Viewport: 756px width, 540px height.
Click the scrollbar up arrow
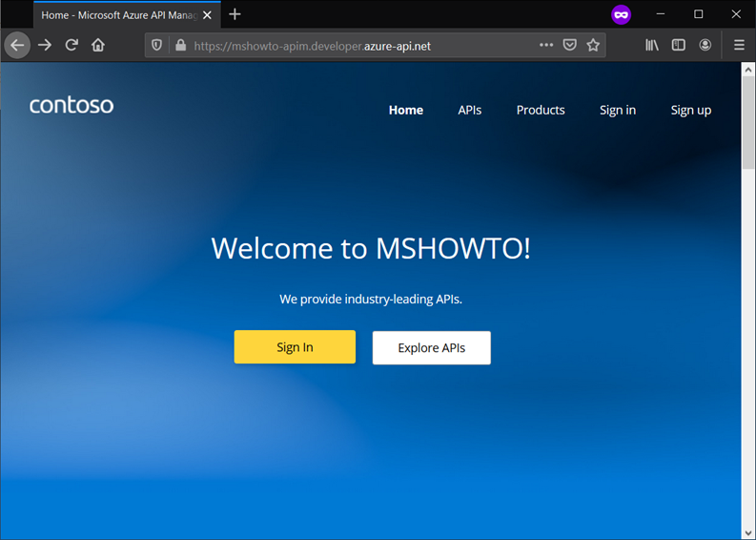point(748,70)
